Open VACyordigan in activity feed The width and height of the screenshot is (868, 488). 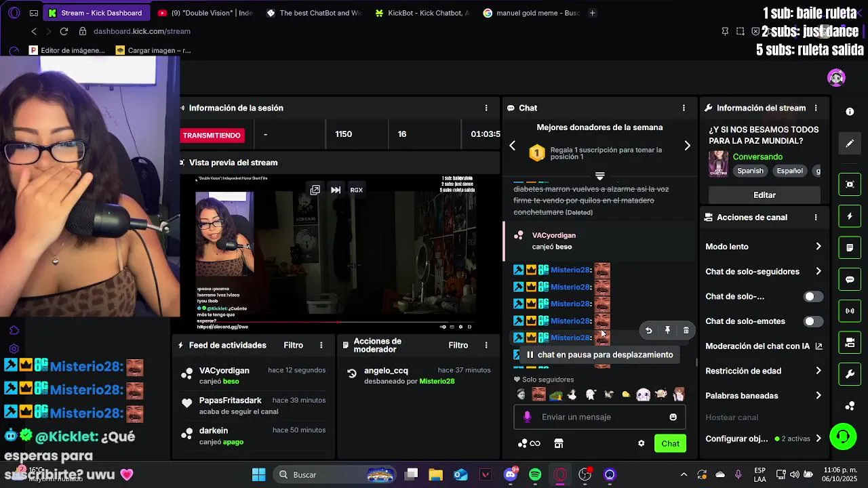pos(224,371)
